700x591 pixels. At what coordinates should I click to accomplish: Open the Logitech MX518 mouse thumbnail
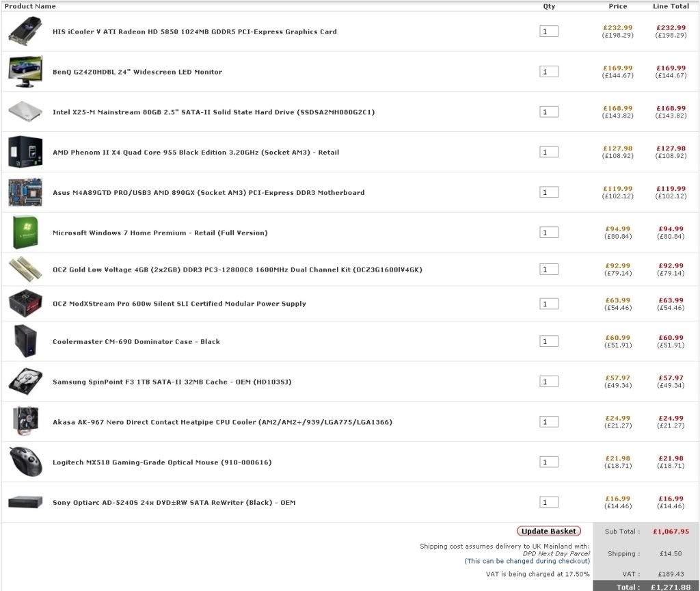click(25, 462)
